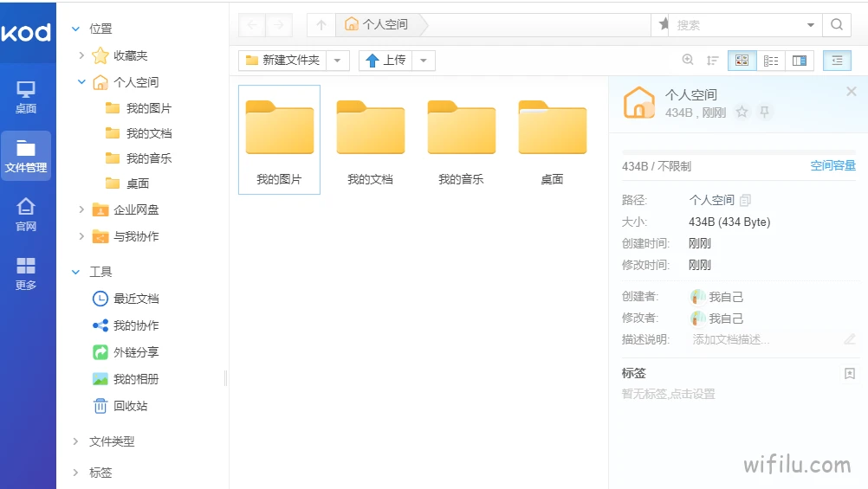Expand the 企业网盘 tree node

(x=81, y=209)
